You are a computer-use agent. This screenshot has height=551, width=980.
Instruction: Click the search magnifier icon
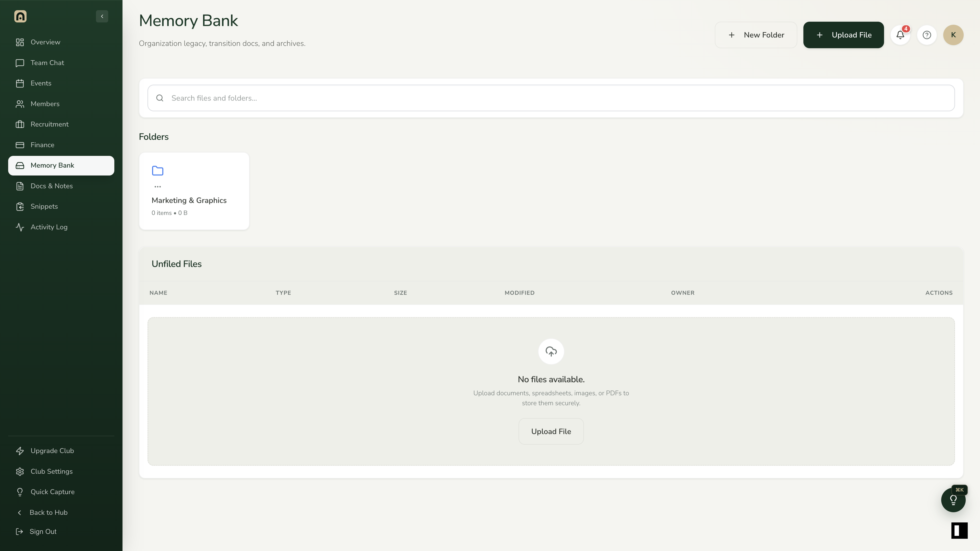pyautogui.click(x=160, y=98)
